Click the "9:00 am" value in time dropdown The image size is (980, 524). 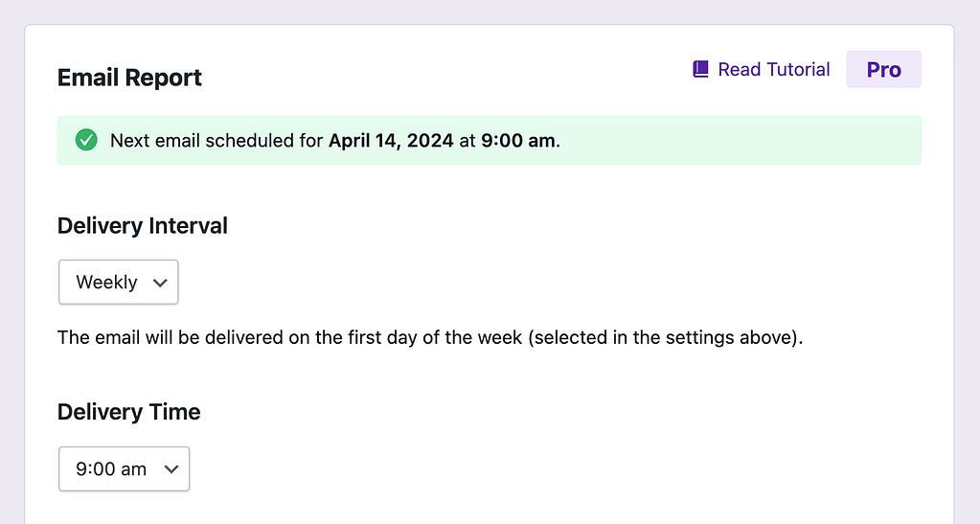point(111,468)
